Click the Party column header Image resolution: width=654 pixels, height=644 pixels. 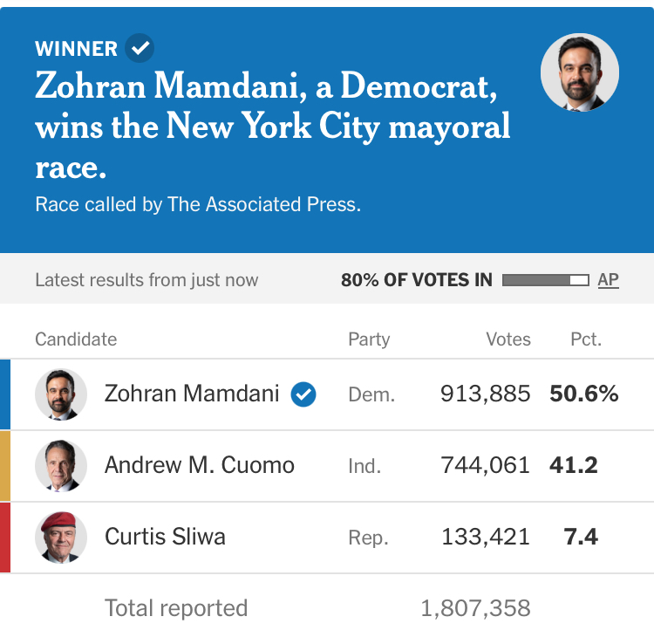coord(369,339)
